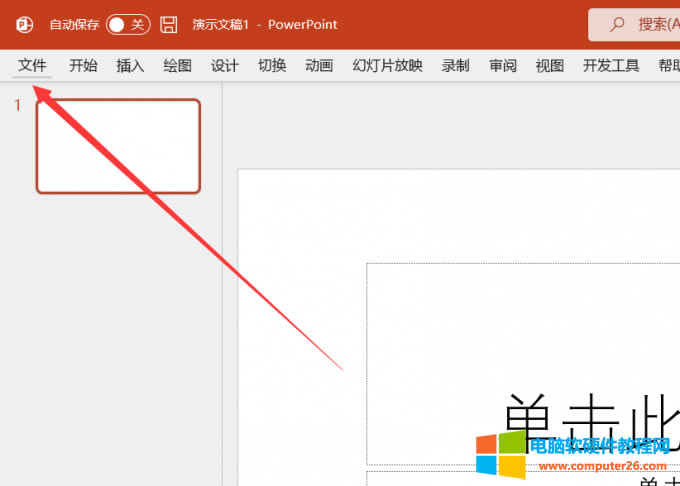Switch to the 开始 ribbon tab
This screenshot has height=486, width=680.
click(83, 66)
